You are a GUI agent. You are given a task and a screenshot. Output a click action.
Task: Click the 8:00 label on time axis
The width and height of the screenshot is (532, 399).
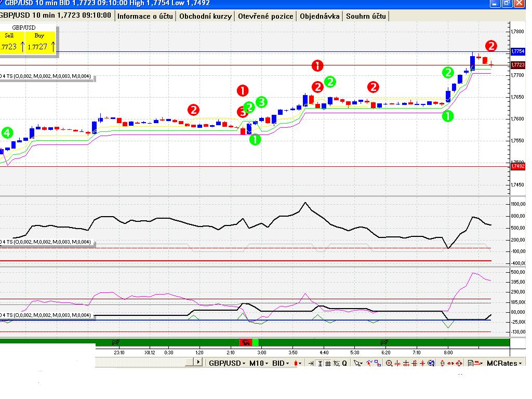coord(448,353)
